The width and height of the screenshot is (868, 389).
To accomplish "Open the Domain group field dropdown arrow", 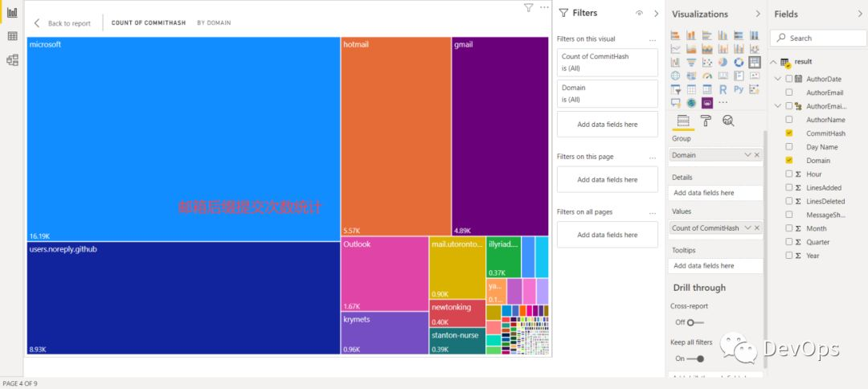I will [748, 155].
